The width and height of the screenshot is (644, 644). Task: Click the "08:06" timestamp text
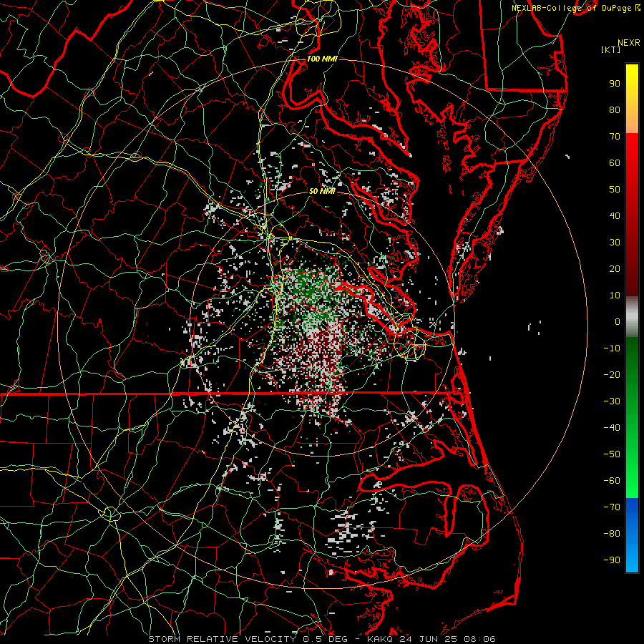pyautogui.click(x=479, y=639)
